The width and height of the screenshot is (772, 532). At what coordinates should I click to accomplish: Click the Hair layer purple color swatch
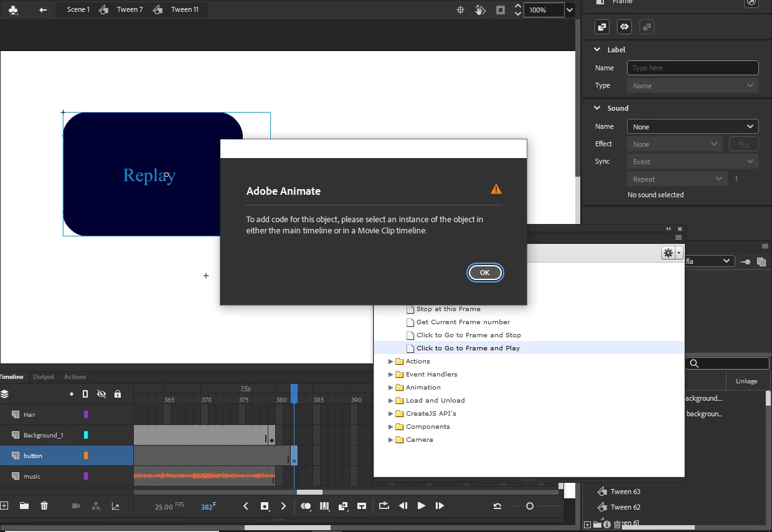tap(86, 414)
